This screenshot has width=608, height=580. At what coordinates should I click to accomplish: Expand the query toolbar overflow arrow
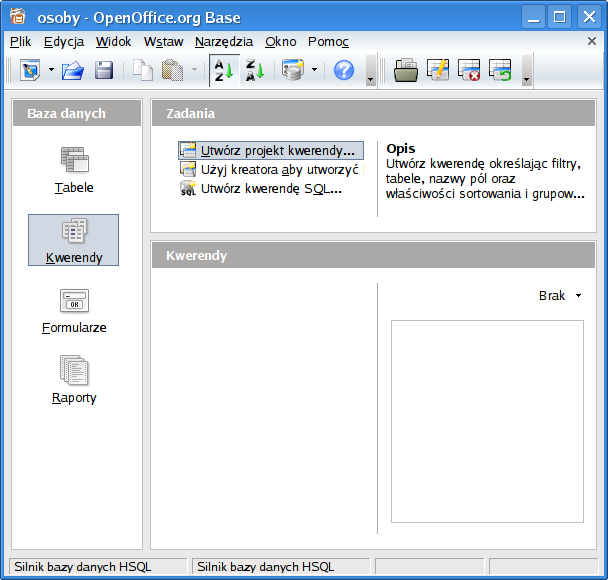click(x=527, y=71)
